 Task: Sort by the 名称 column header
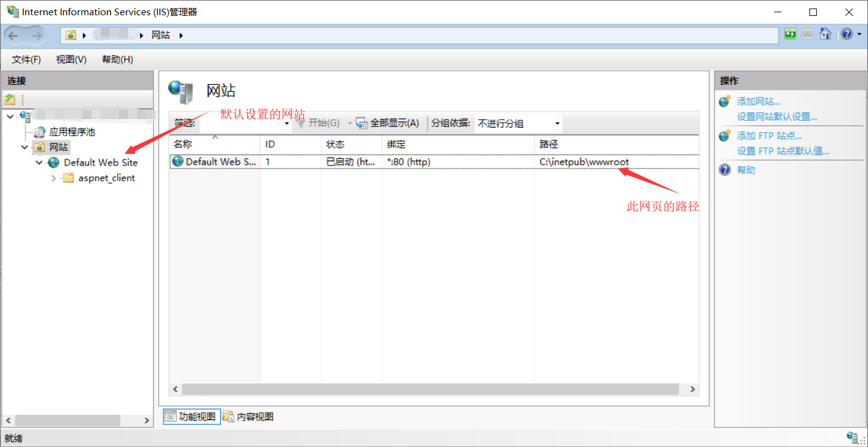[x=214, y=145]
